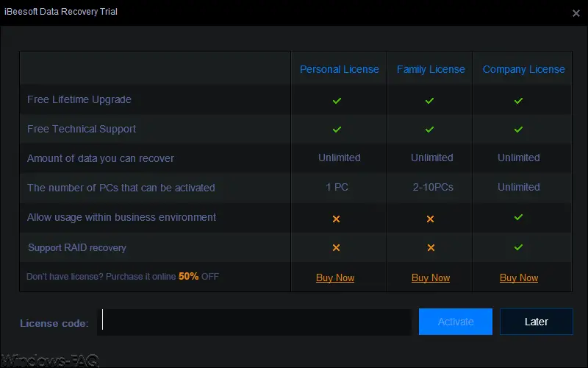Close the iBeesoft Data Recovery Trial dialog
The image size is (588, 368).
[x=576, y=13]
